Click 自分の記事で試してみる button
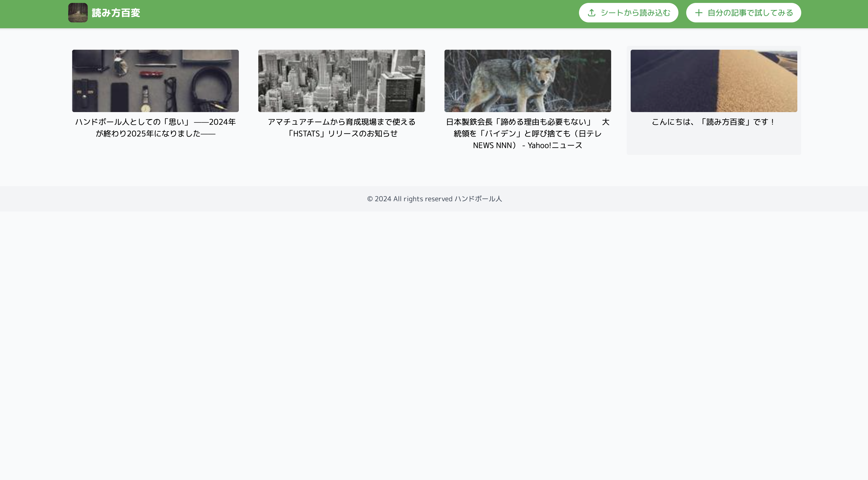Screen dimensions: 868x480 (743, 13)
